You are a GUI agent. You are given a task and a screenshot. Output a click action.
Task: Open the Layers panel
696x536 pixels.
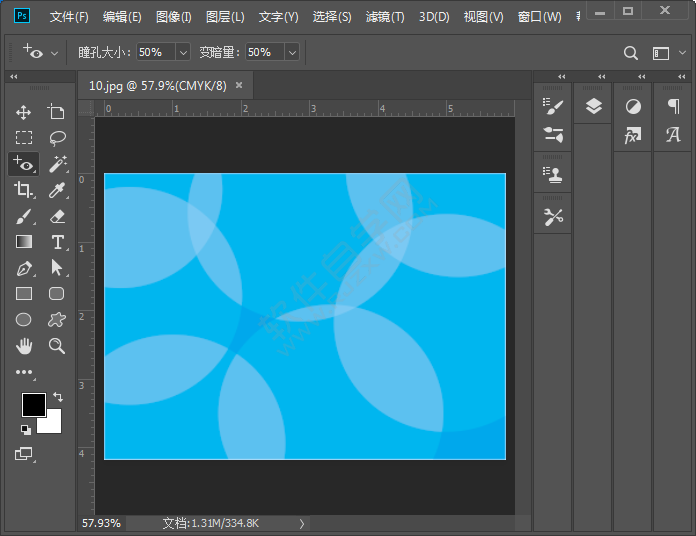[593, 106]
